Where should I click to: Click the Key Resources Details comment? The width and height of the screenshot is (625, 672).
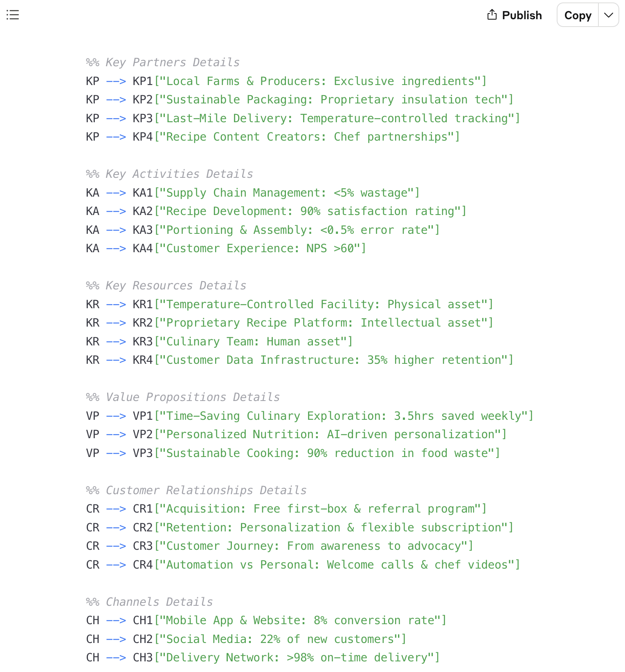tap(166, 285)
